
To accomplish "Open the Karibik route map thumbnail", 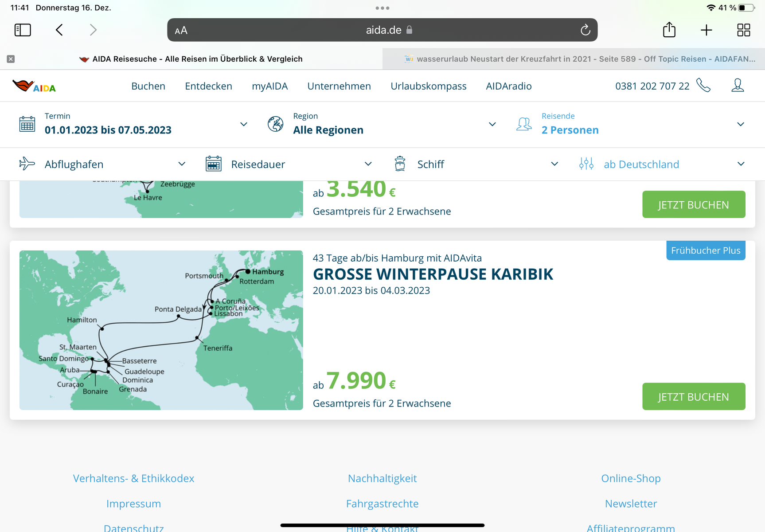I will coord(161,330).
